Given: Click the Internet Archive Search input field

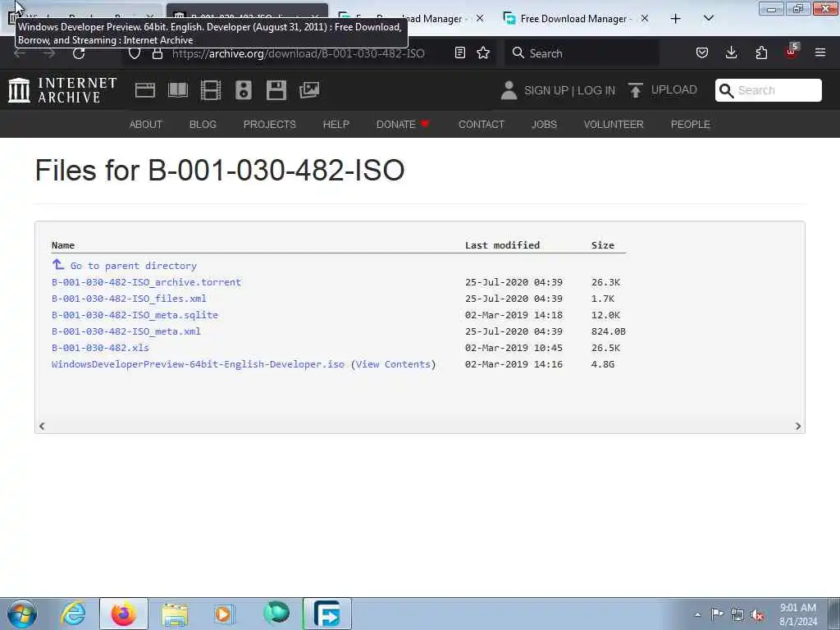Looking at the screenshot, I should tap(768, 90).
